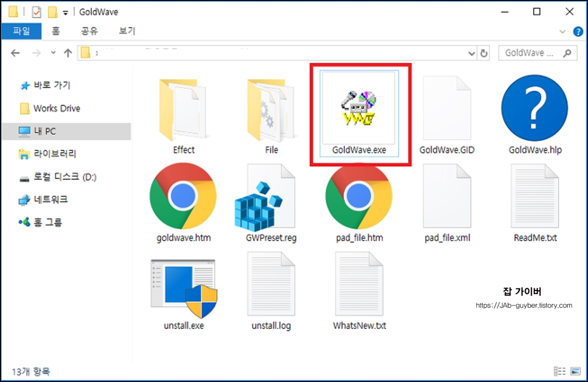This screenshot has height=382, width=588.
Task: Maximize the GoldWave explorer window
Action: [x=537, y=11]
